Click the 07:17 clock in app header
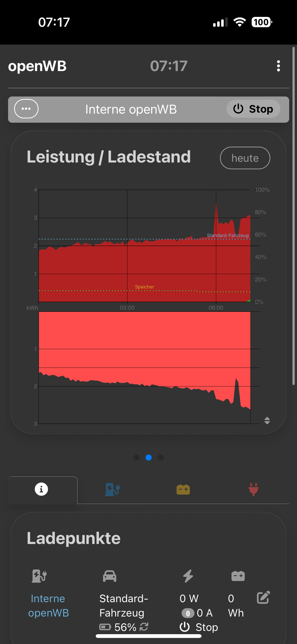This screenshot has height=644, width=297. (x=169, y=66)
